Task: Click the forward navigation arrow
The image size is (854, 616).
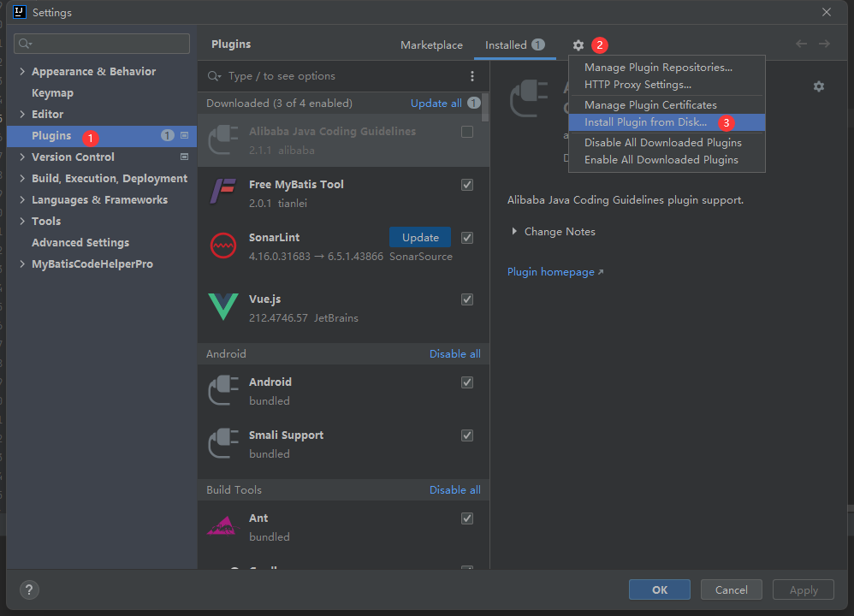Action: tap(825, 44)
